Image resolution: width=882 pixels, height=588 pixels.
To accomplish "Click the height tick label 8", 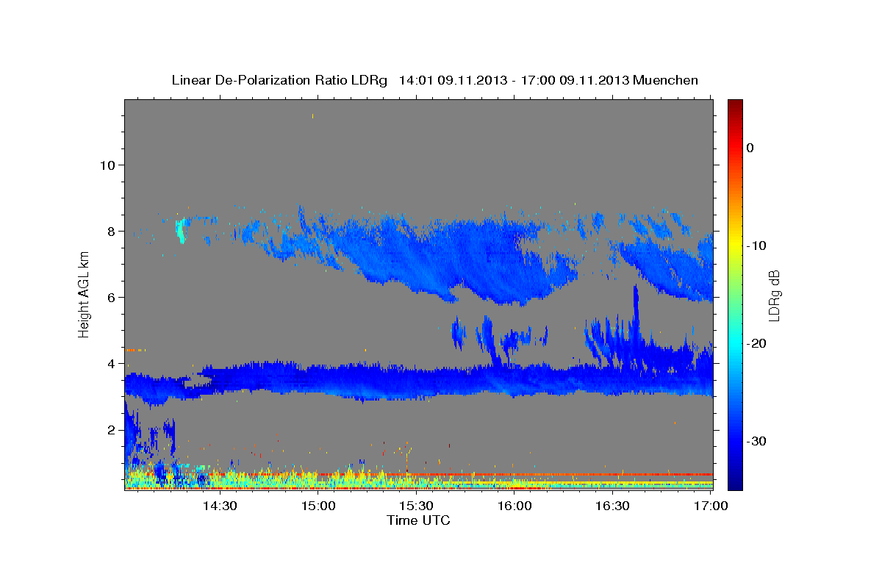I will pos(110,231).
